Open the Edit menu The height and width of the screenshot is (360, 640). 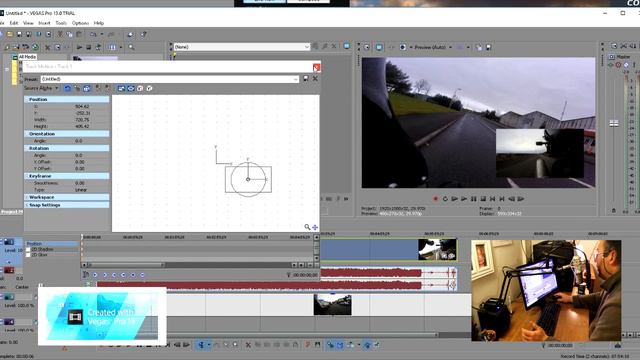[x=14, y=23]
